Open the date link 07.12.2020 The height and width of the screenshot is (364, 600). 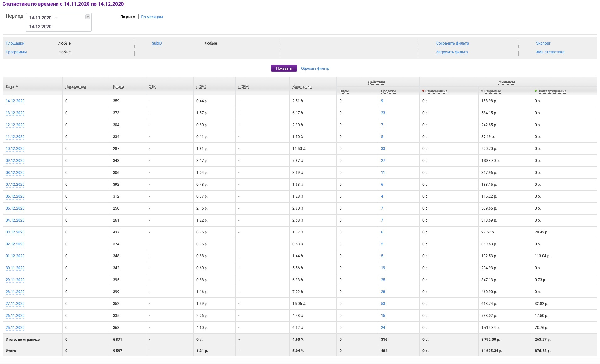(x=15, y=185)
